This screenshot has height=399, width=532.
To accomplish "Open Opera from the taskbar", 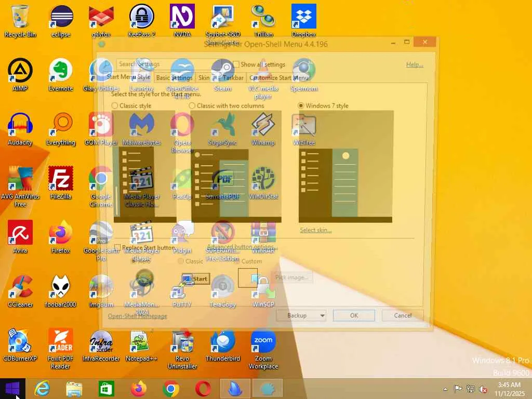I will 203,389.
